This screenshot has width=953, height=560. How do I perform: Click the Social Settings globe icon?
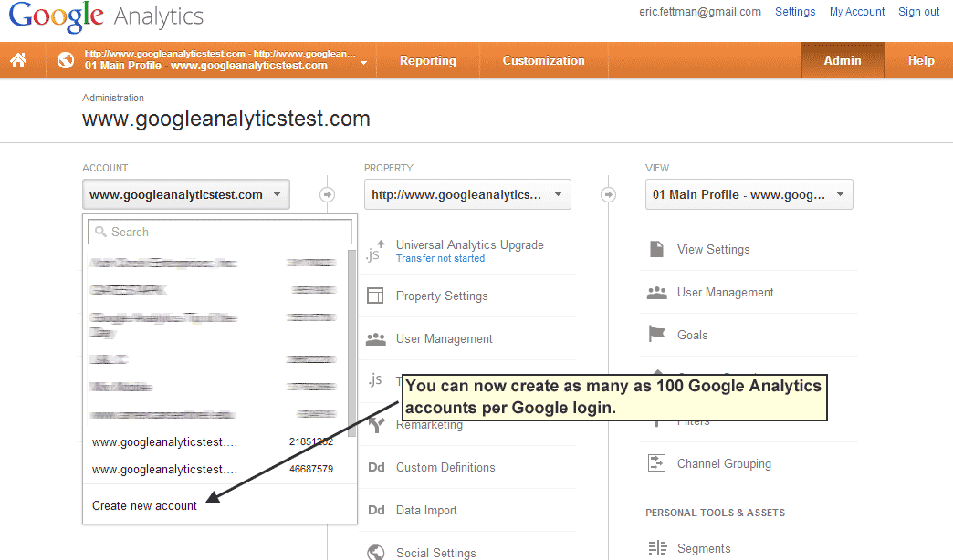pyautogui.click(x=375, y=552)
